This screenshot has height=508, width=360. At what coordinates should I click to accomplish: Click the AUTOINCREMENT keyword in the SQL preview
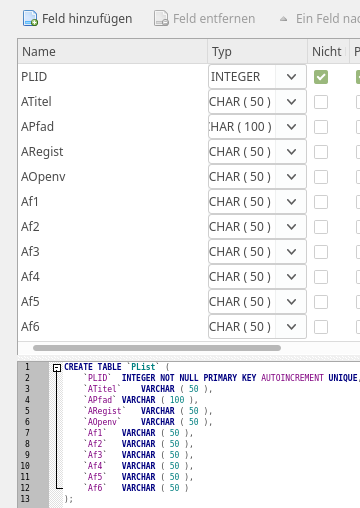[292, 378]
